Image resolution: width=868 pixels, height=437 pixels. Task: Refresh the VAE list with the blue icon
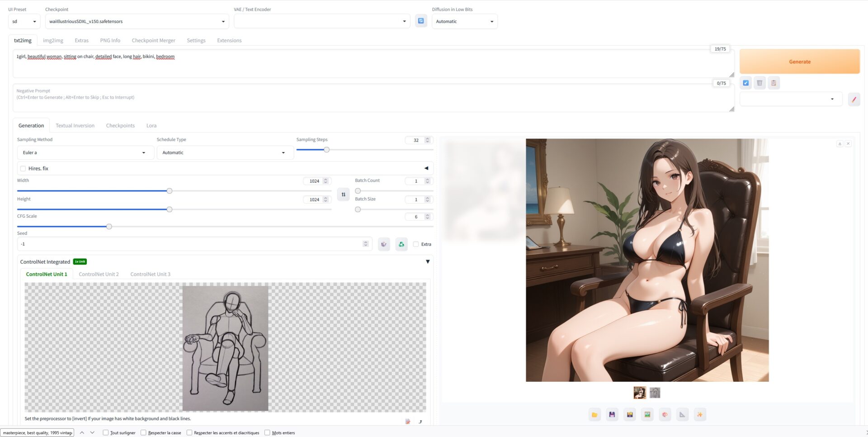point(421,21)
